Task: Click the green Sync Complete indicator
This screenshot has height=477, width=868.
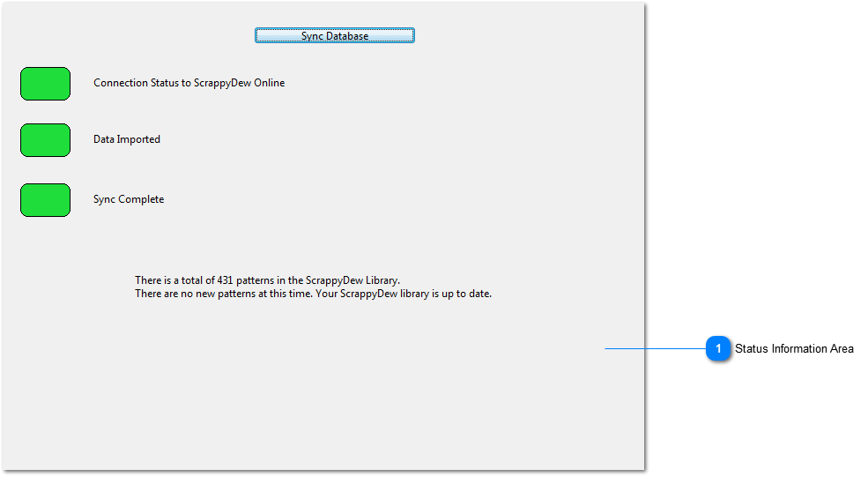Action: [45, 200]
